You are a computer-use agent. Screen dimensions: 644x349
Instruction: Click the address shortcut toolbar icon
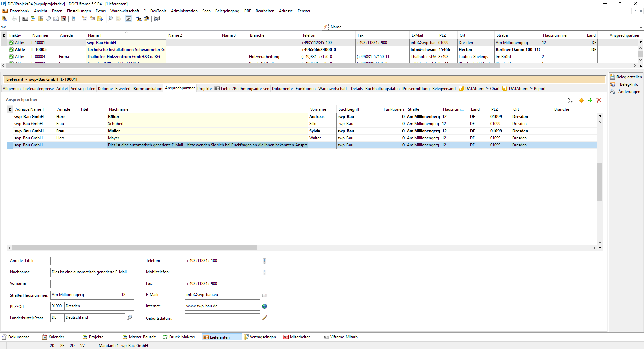(157, 19)
